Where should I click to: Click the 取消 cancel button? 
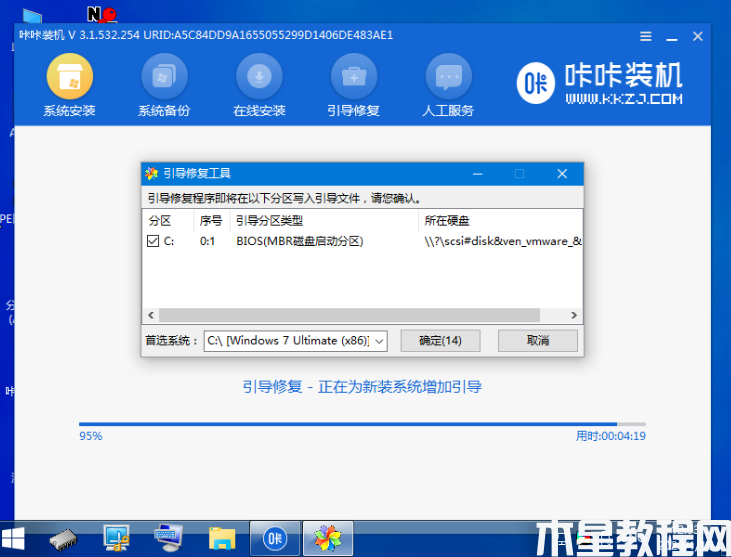click(538, 341)
